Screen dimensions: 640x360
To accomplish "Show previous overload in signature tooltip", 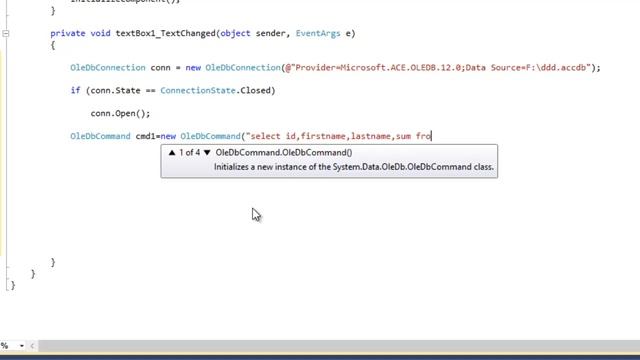I will [172, 153].
